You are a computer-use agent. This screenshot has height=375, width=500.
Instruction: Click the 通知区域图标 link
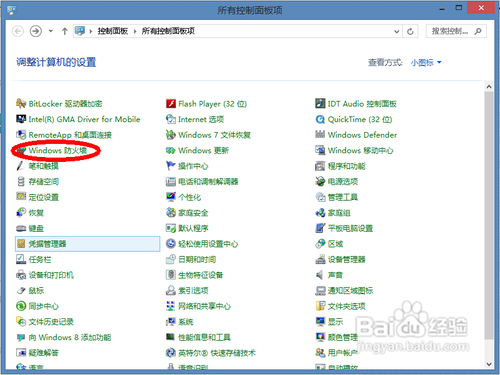[x=350, y=291]
